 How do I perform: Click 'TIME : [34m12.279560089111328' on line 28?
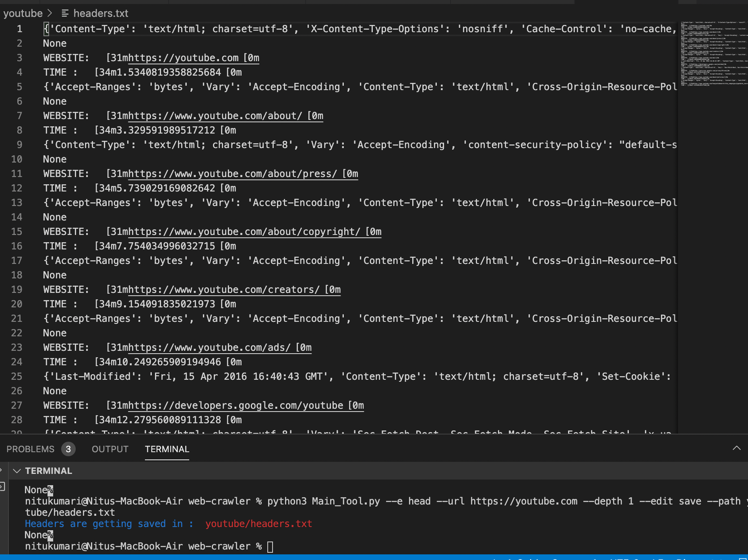143,420
